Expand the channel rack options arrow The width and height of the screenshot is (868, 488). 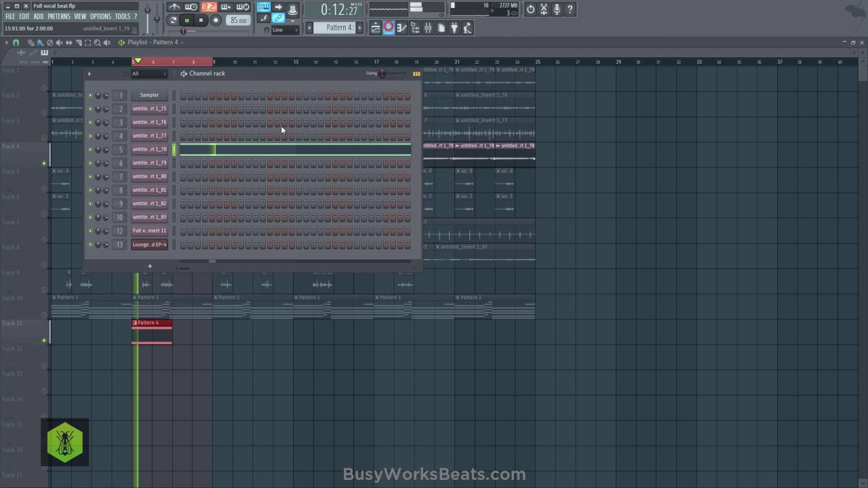(90, 73)
